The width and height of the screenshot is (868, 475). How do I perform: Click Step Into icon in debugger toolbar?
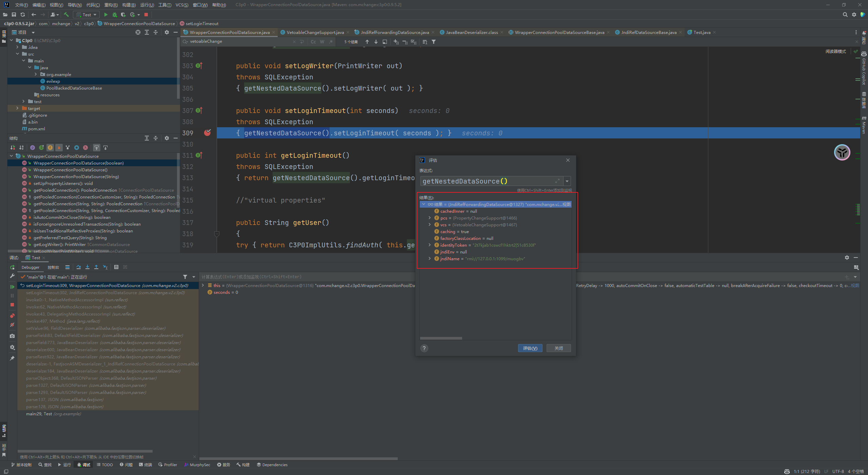pyautogui.click(x=87, y=267)
